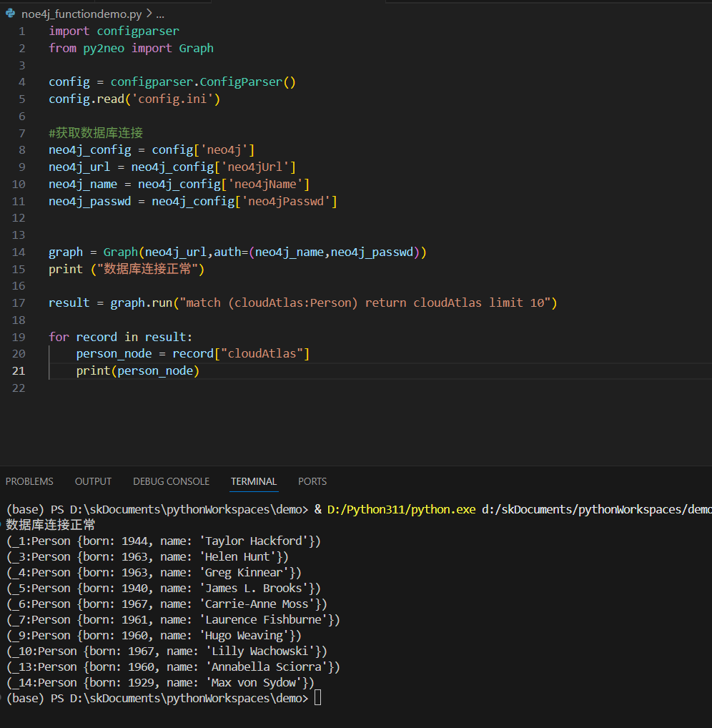
Task: Click terminal row 'James L. Brooks'
Action: click(164, 589)
